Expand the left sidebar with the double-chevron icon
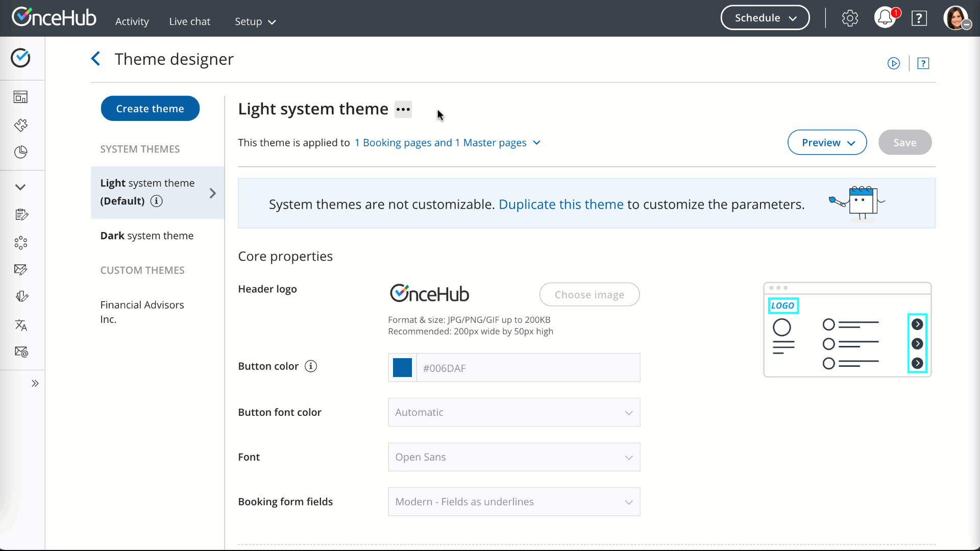This screenshot has height=551, width=980. pyautogui.click(x=35, y=383)
